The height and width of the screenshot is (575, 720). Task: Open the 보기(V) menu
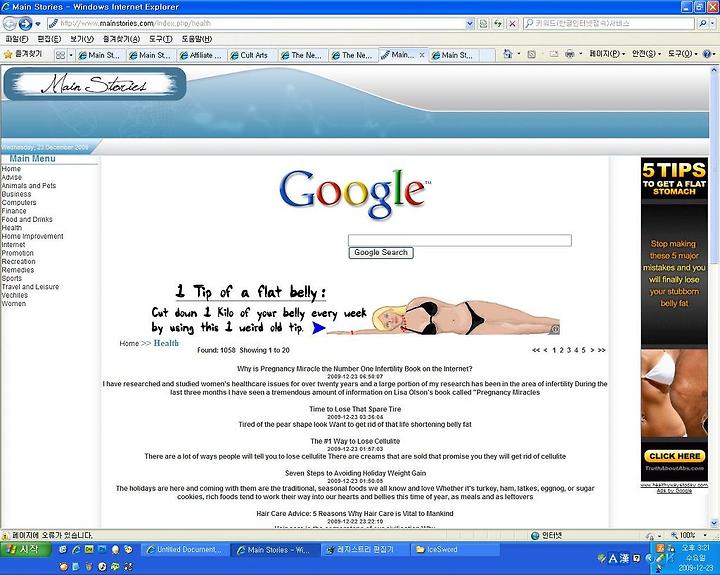pyautogui.click(x=82, y=39)
